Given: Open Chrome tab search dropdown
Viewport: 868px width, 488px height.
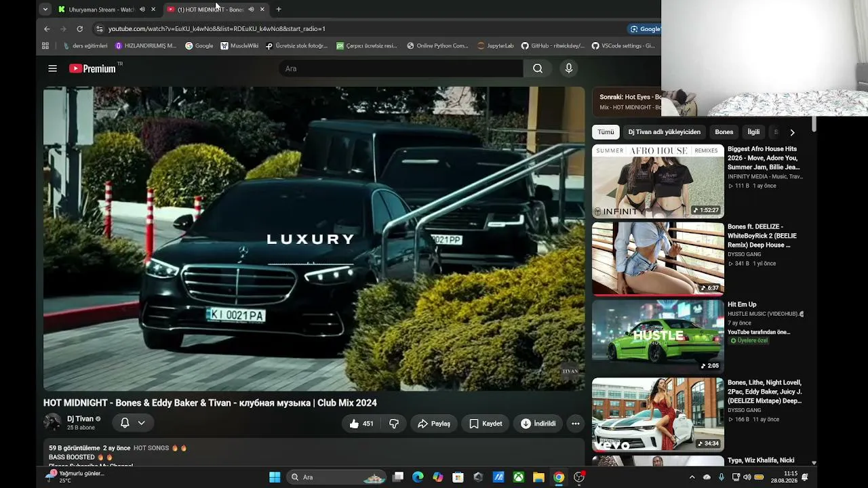Looking at the screenshot, I should click(x=45, y=9).
